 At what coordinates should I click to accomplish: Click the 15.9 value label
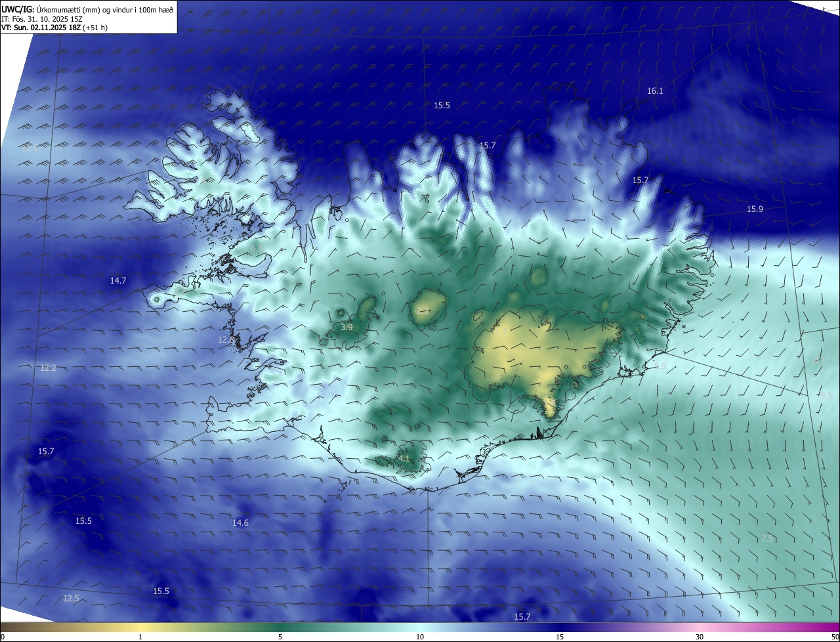click(x=755, y=209)
